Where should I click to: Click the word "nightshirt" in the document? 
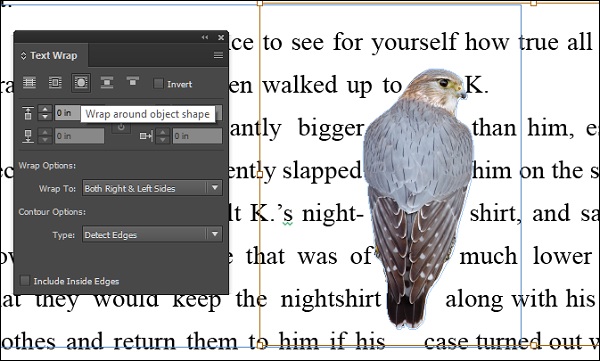click(x=331, y=299)
